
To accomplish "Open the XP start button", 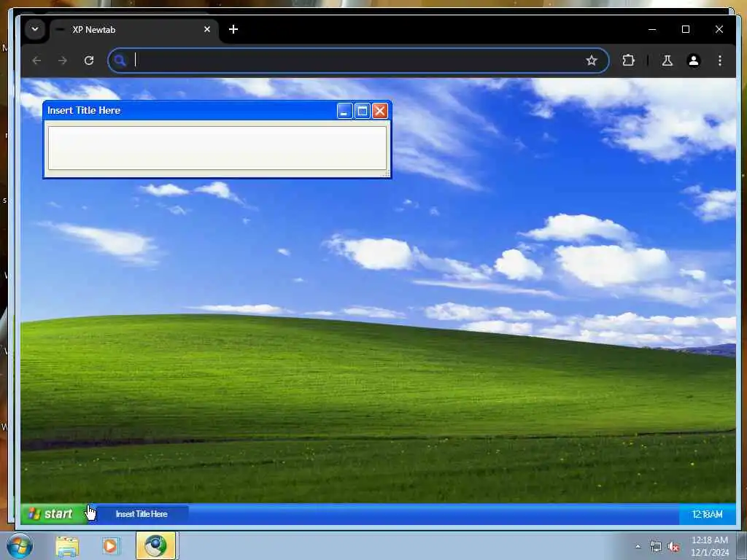I will 53,514.
